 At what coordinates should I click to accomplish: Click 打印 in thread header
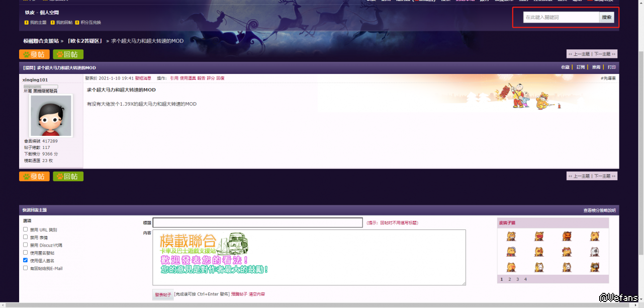pos(611,67)
